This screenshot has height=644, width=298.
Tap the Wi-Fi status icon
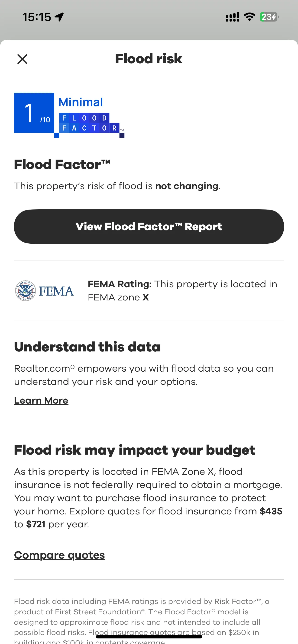(x=249, y=17)
